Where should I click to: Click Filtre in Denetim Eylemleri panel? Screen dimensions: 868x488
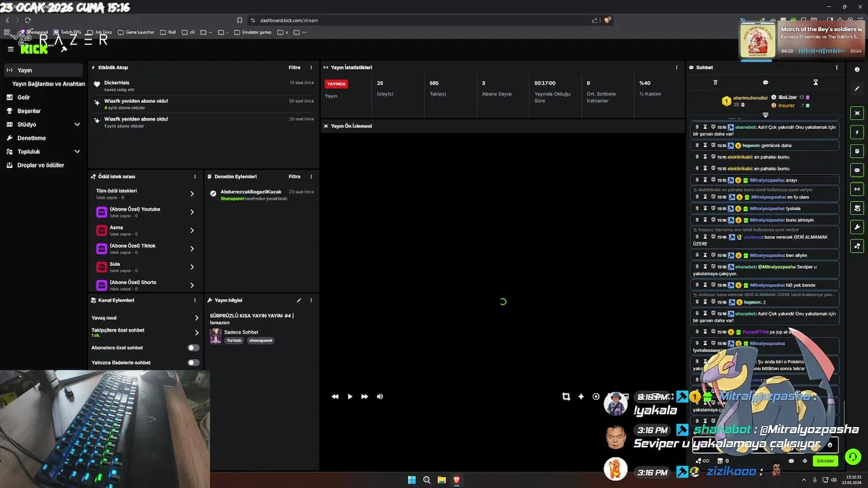click(x=294, y=177)
